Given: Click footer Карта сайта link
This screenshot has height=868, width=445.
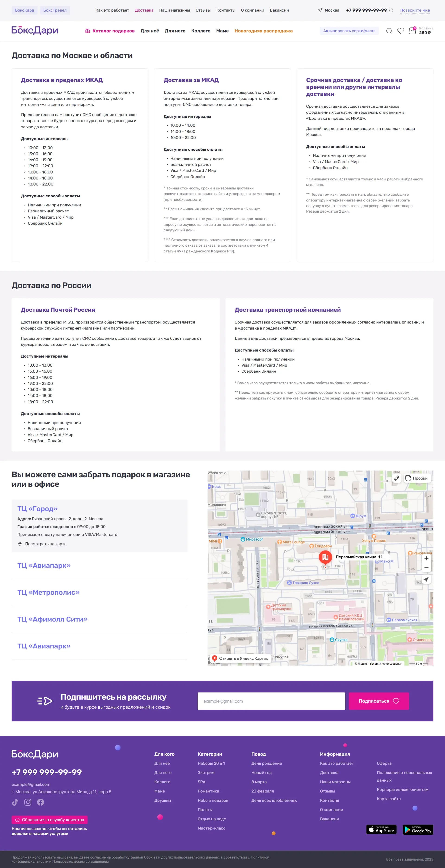Looking at the screenshot, I should (x=389, y=799).
